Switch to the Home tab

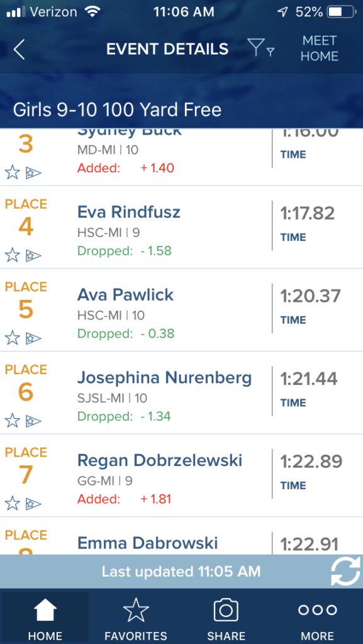pos(45,618)
